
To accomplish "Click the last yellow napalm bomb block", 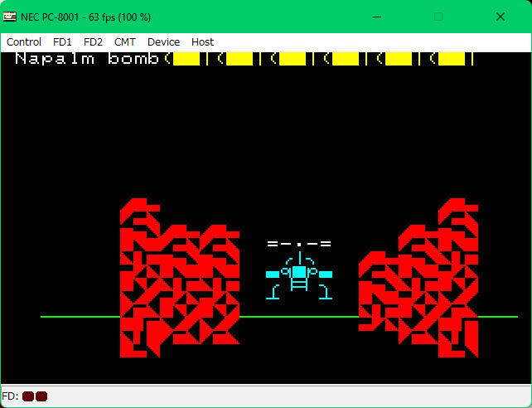I will coord(452,59).
